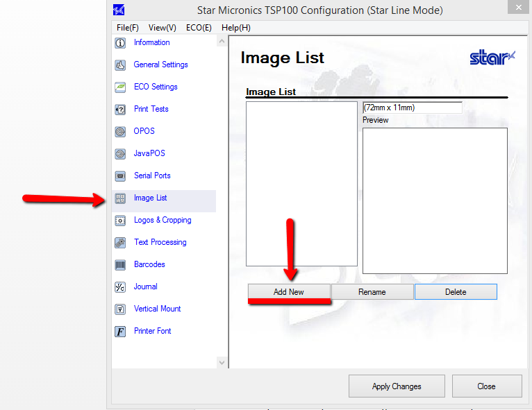
Task: Click the Printer Font icon
Action: click(x=120, y=332)
